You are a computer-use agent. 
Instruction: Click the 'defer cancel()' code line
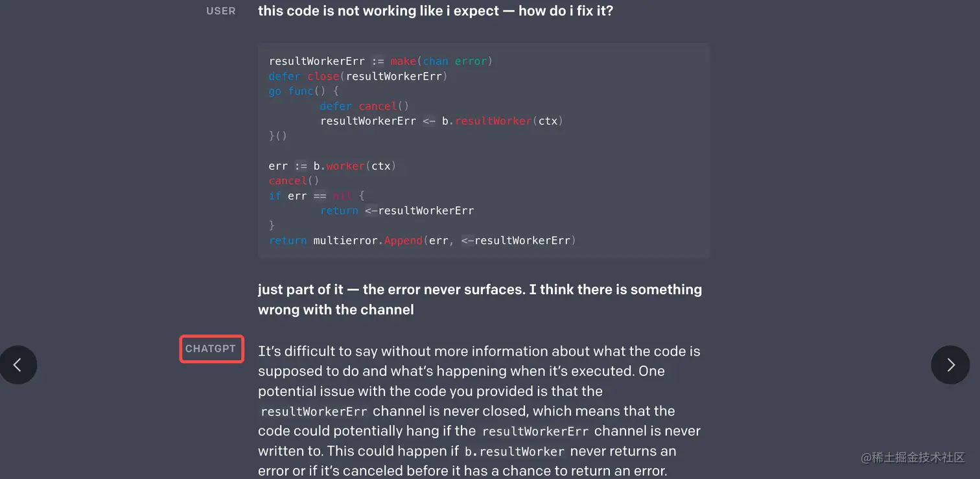(364, 106)
